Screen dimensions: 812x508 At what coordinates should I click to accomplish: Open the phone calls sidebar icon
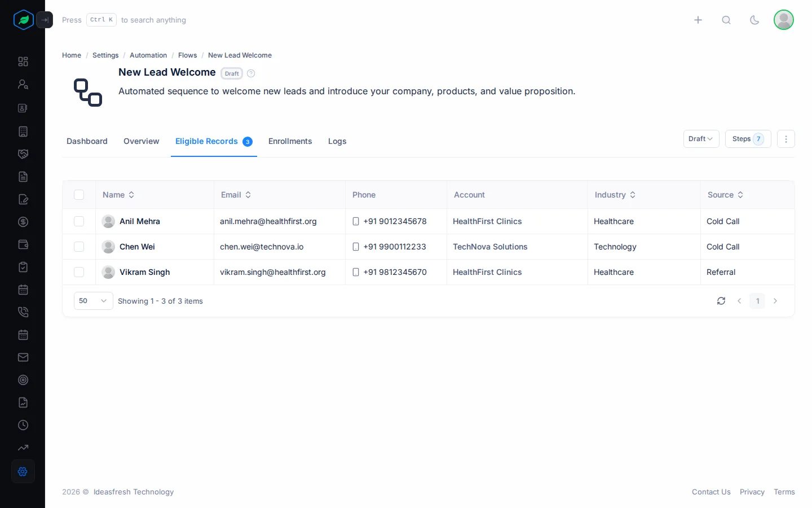click(23, 312)
